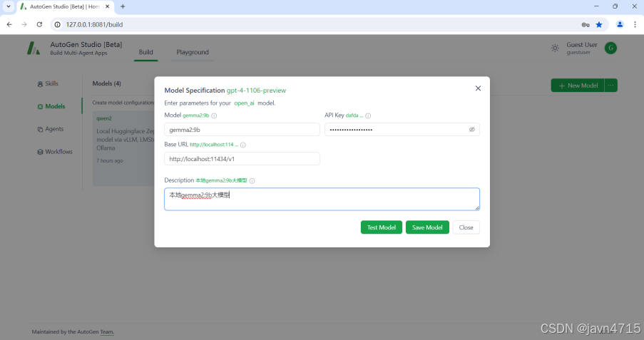Open the New Model ellipsis dropdown
644x340 pixels.
(610, 86)
